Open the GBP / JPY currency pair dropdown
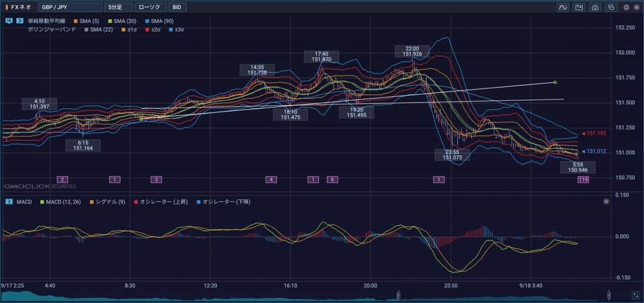This screenshot has width=644, height=303. click(x=69, y=8)
